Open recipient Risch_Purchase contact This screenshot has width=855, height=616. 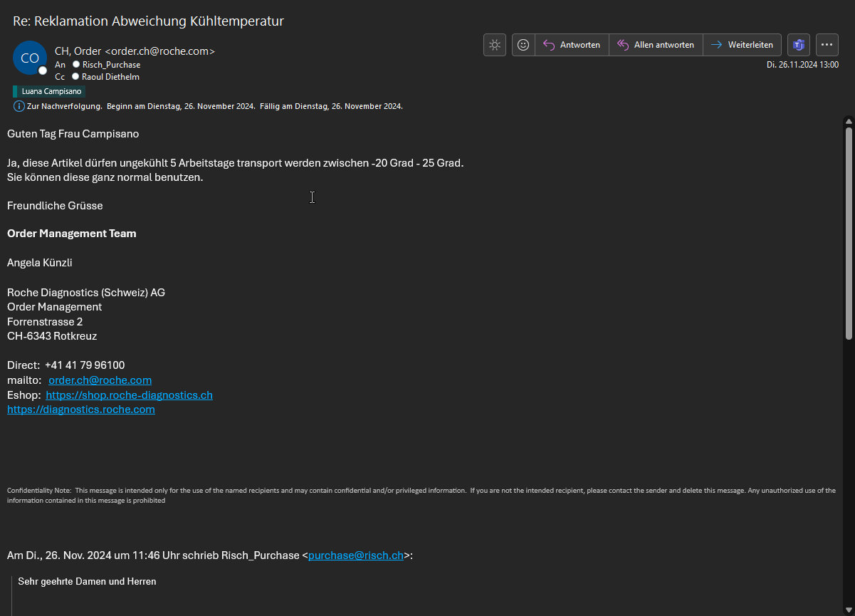pos(111,65)
